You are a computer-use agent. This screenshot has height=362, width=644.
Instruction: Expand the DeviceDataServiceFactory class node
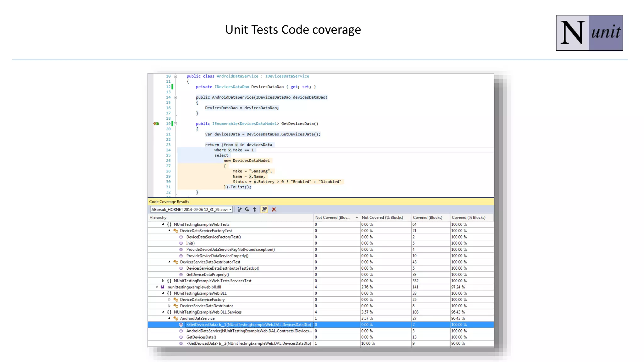169,299
